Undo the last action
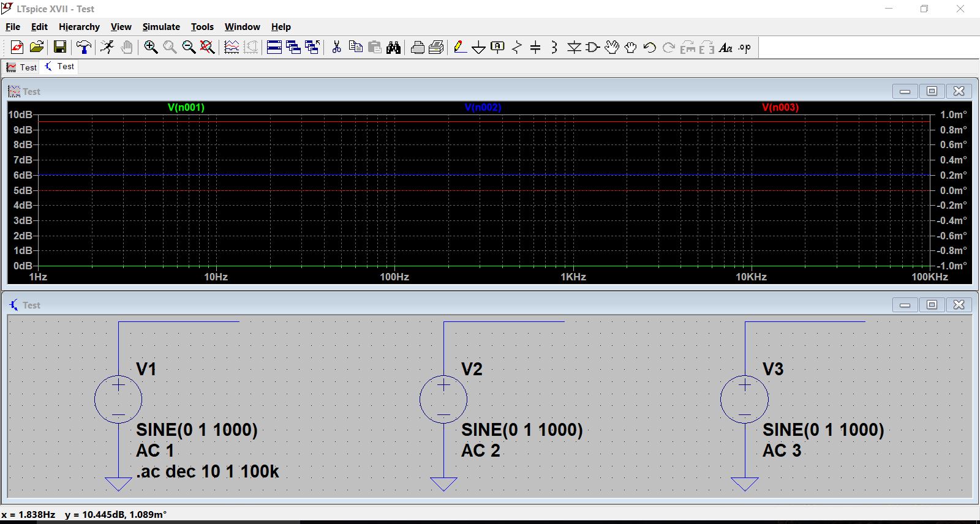The height and width of the screenshot is (524, 980). click(x=650, y=47)
